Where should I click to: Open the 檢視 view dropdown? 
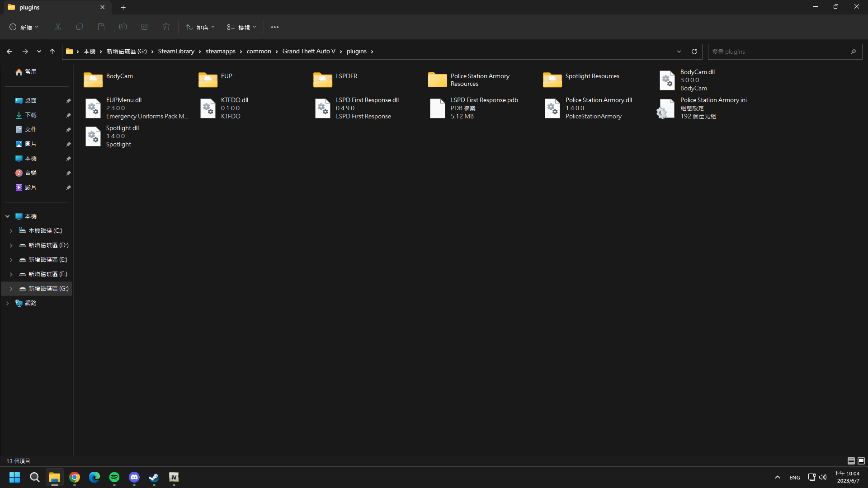tap(242, 27)
